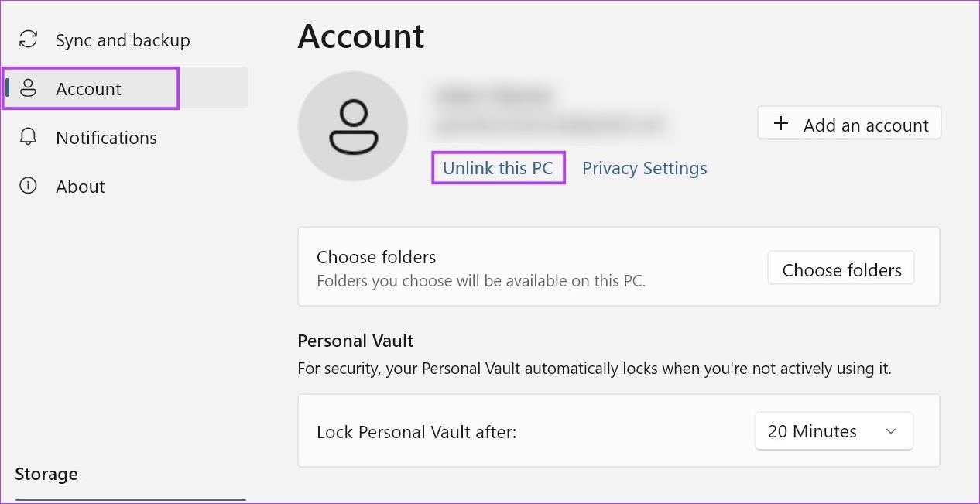Click the profile avatar silhouette icon
Image resolution: width=980 pixels, height=504 pixels.
tap(353, 125)
